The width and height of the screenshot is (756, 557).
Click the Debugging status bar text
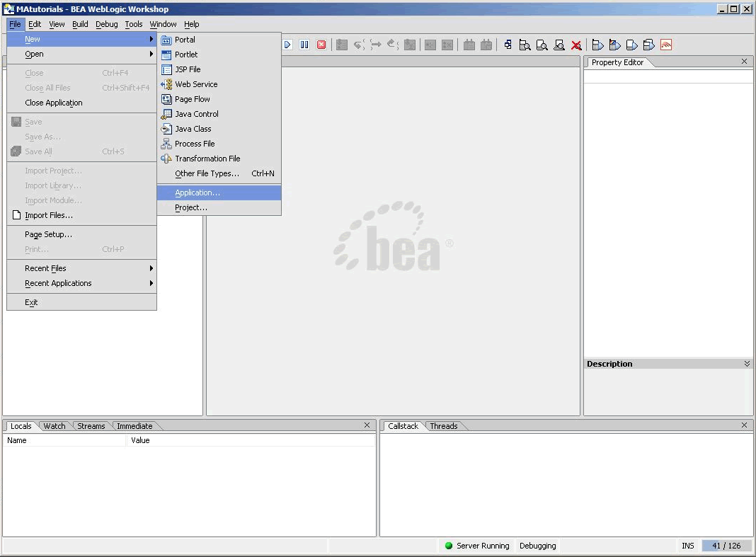(537, 546)
